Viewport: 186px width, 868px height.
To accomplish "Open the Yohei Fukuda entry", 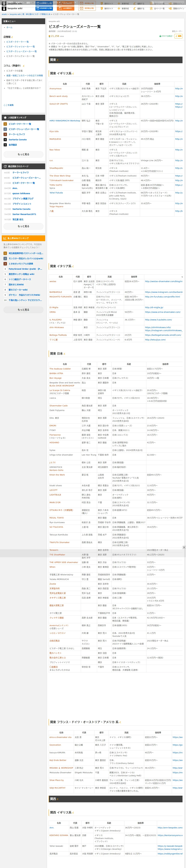I will (56, 193).
